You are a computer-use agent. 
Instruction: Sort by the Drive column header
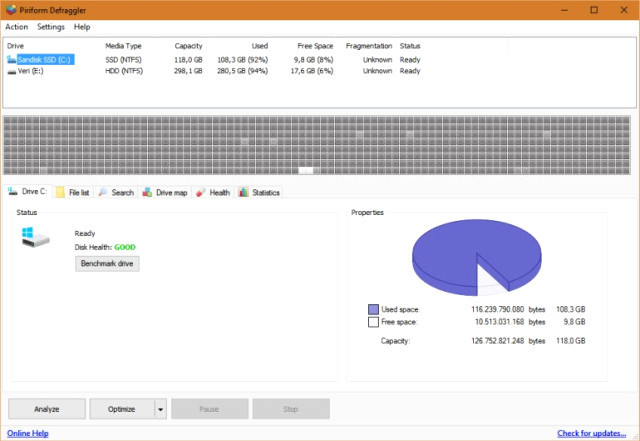click(x=16, y=46)
